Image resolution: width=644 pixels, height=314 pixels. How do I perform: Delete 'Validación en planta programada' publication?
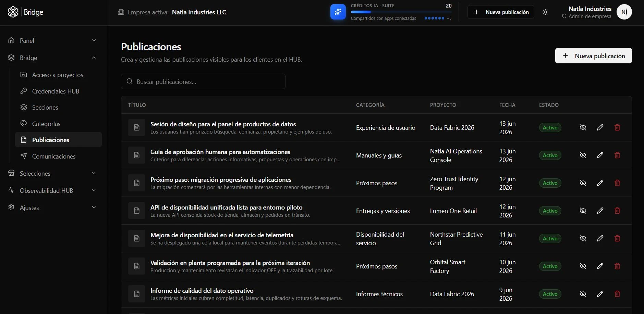tap(617, 266)
